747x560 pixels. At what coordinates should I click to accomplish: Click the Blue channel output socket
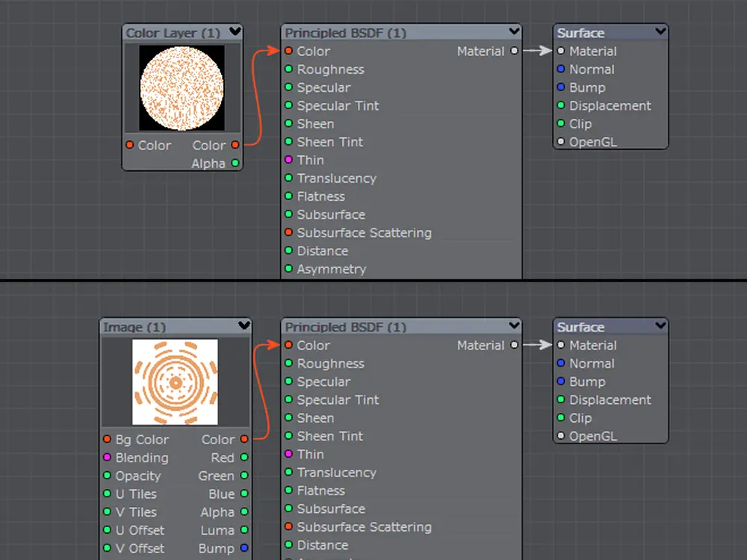click(244, 494)
